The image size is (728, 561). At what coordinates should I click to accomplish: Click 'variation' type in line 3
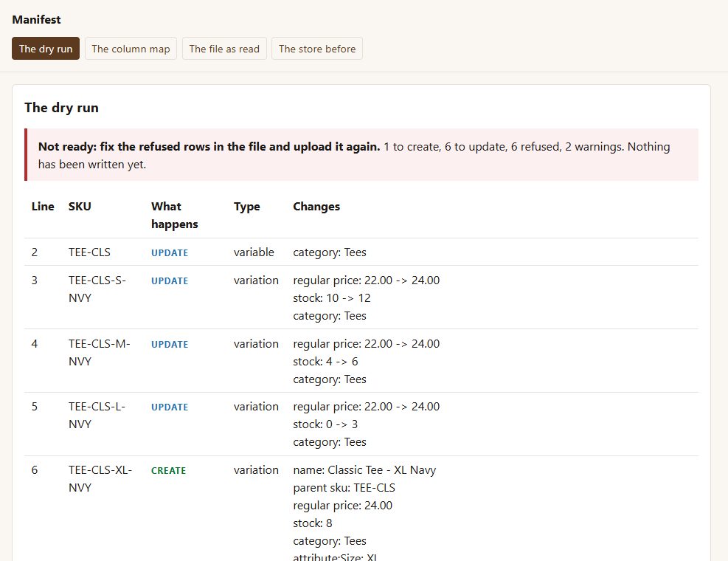(256, 280)
